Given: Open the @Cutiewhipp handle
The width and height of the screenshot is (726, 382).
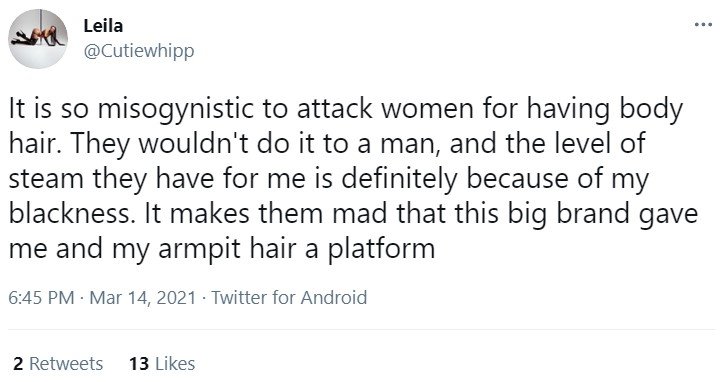Looking at the screenshot, I should 139,50.
